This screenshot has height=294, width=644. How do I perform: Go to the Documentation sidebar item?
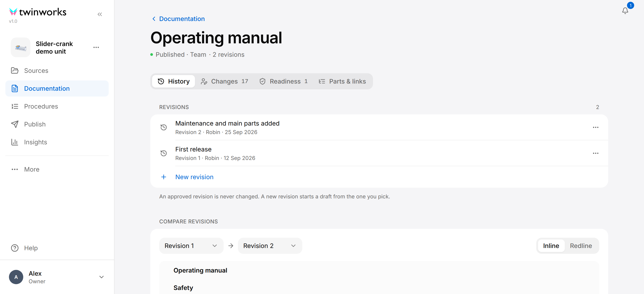(x=57, y=88)
